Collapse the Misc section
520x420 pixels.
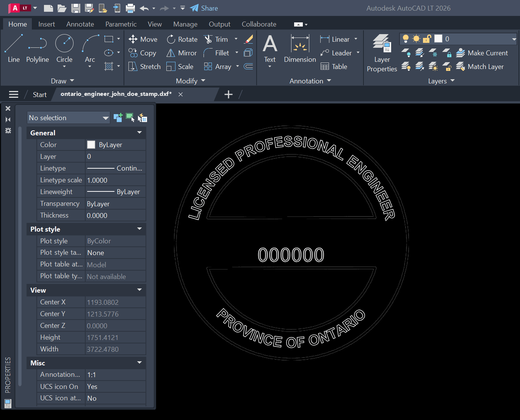[139, 363]
